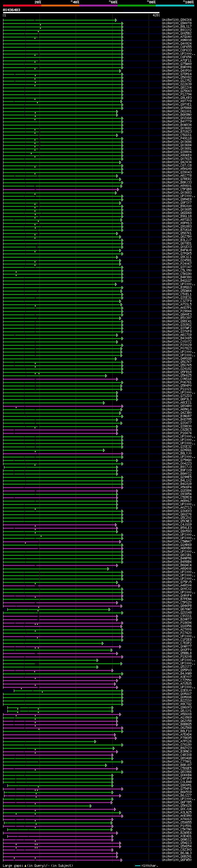This screenshot has height=868, width=197.
Task: Click the arrowhead ending the UniRef100_Q4XPG0 alignment
Action: pos(120,71)
